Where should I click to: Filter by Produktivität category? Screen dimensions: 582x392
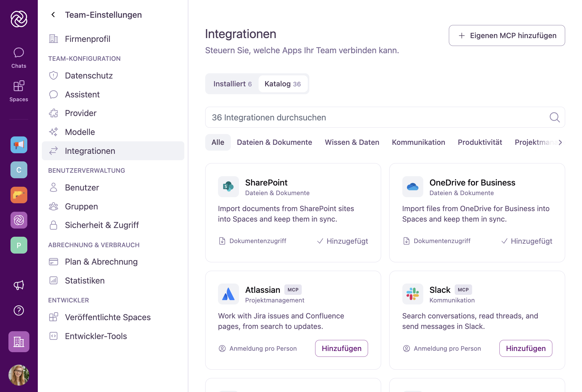480,142
